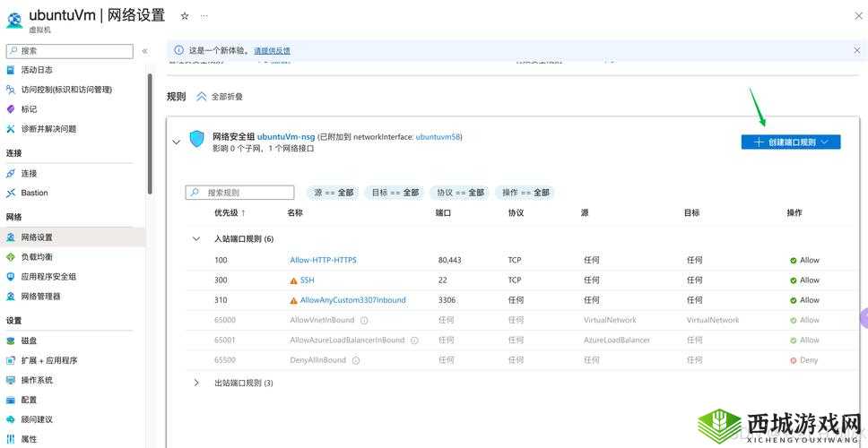The image size is (868, 448).
Task: Click the info icon in the notification banner
Action: [x=178, y=50]
